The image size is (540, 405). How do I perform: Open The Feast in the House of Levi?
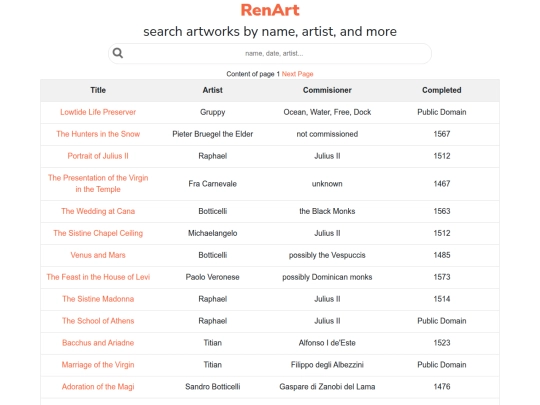point(98,277)
